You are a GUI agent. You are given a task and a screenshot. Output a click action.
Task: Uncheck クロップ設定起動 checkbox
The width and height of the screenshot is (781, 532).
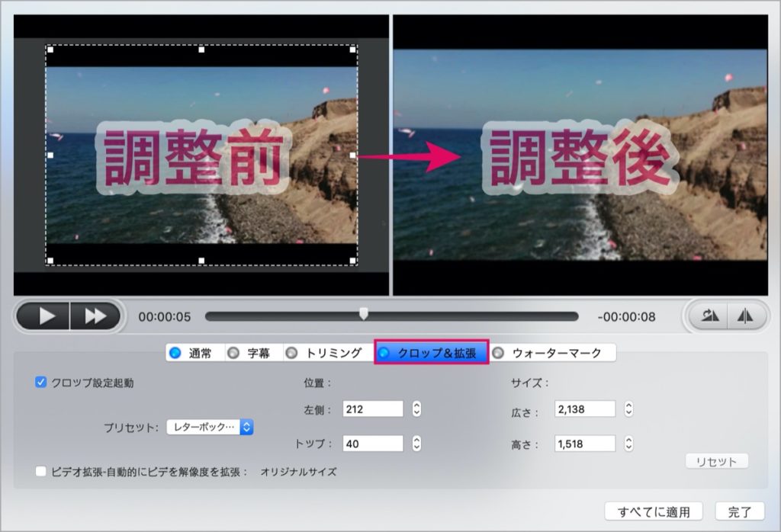click(41, 382)
